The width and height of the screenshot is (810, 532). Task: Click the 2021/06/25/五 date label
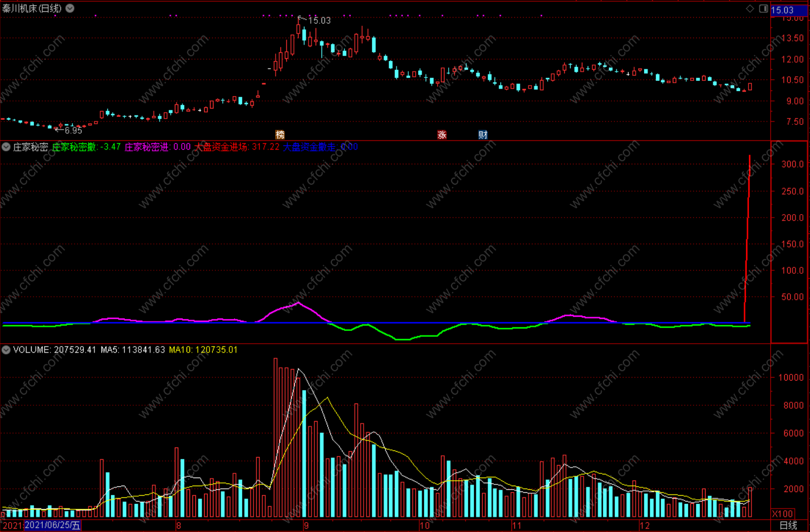(53, 526)
